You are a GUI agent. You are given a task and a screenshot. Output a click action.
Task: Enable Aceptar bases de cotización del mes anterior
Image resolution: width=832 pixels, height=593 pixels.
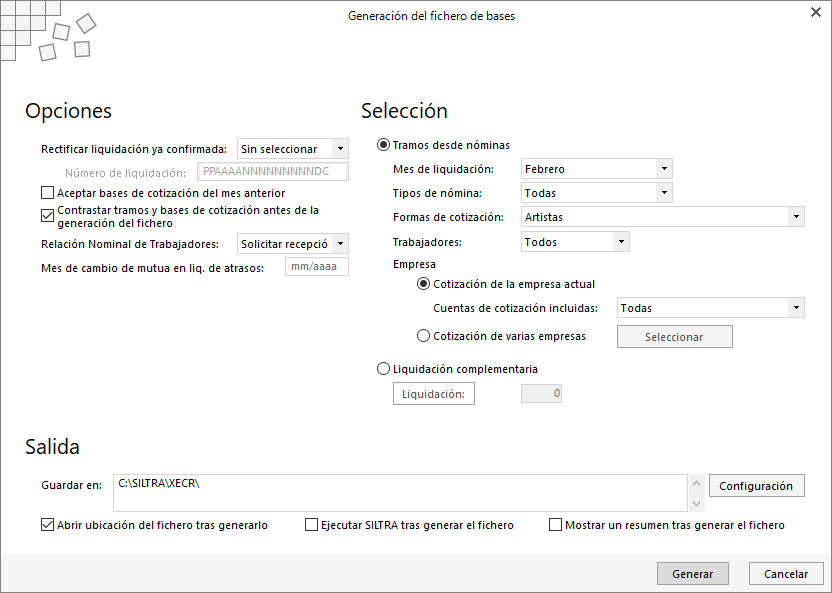click(x=47, y=193)
